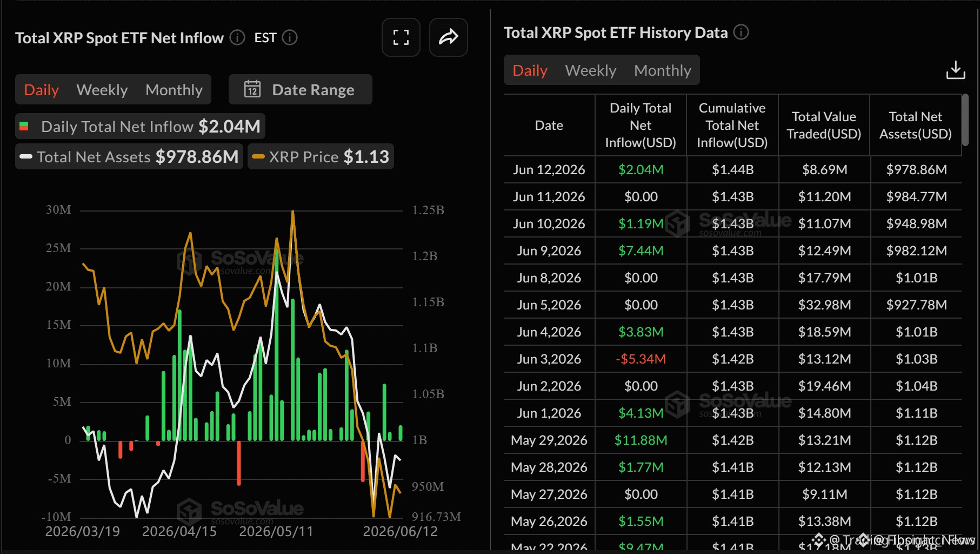This screenshot has width=980, height=554.
Task: Click the $14.80M value traded cell
Action: [825, 413]
